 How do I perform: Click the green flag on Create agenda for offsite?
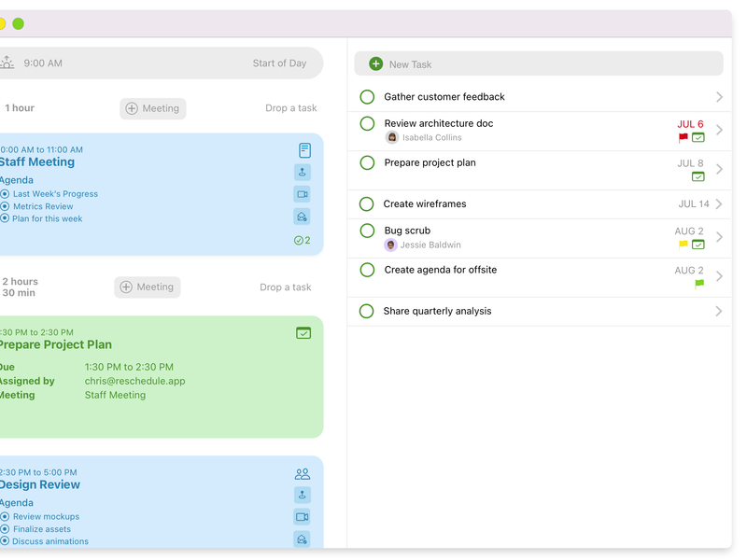coord(698,283)
